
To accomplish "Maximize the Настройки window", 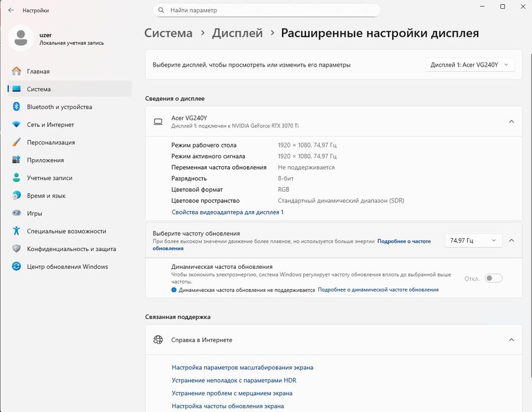I will pyautogui.click(x=503, y=6).
